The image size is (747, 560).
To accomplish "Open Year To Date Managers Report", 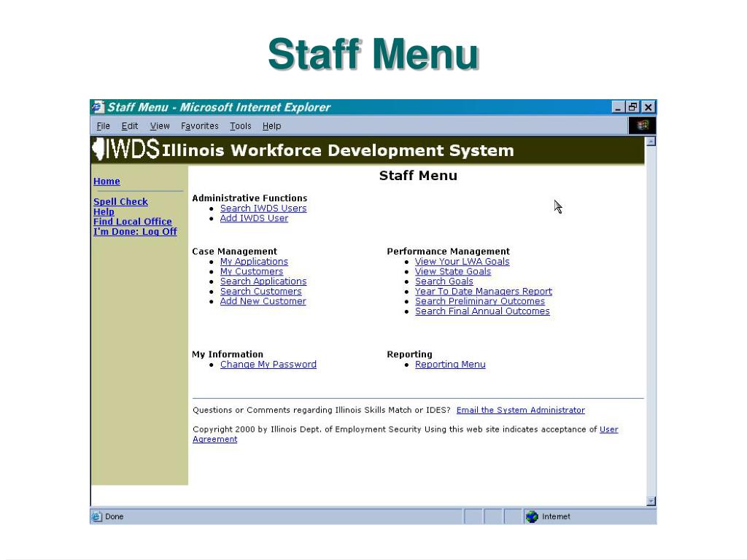I will click(x=484, y=292).
